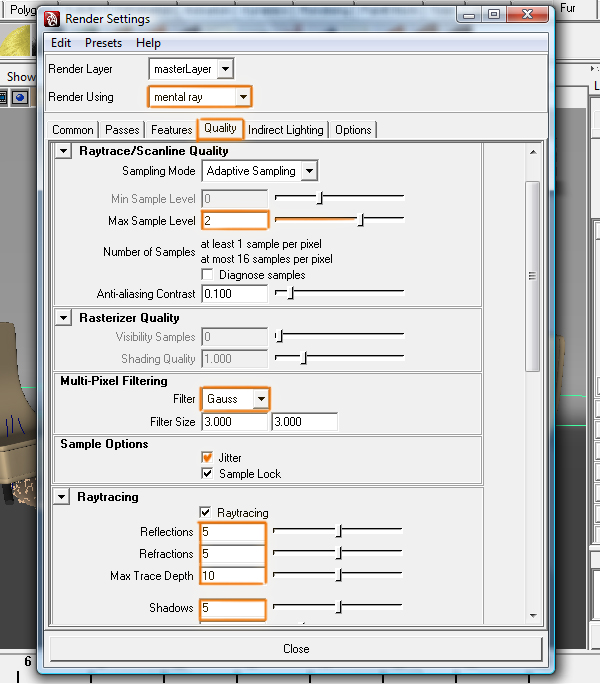This screenshot has width=600, height=684.
Task: Click the Anti-aliasing Contrast value field
Action: [x=235, y=294]
